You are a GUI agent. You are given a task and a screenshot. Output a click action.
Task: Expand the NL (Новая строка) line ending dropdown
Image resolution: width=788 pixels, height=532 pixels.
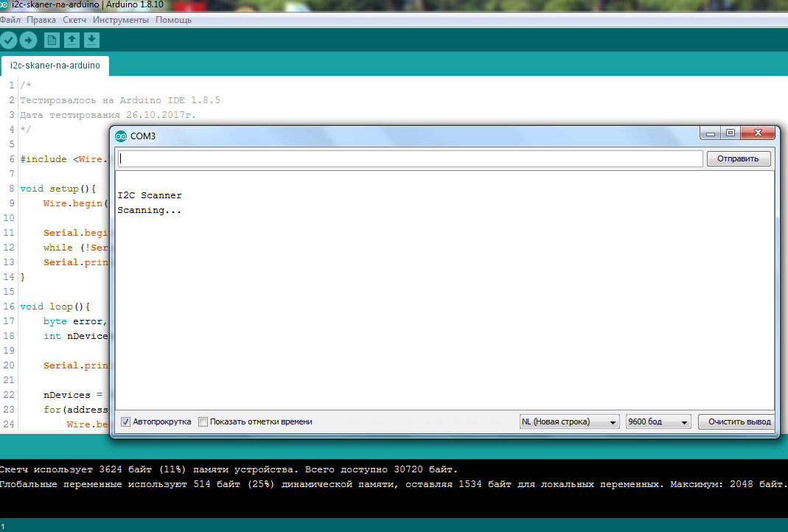pos(569,422)
